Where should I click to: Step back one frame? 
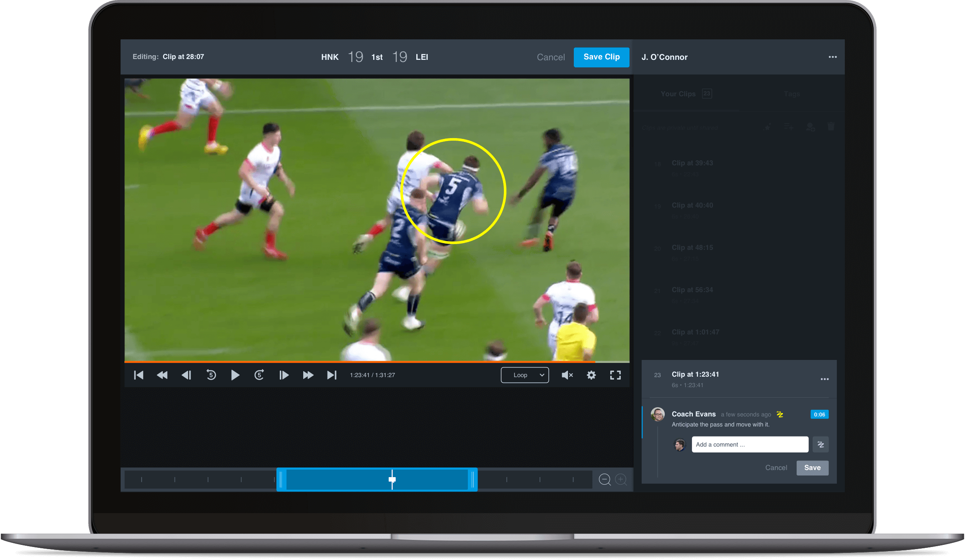[x=186, y=375]
